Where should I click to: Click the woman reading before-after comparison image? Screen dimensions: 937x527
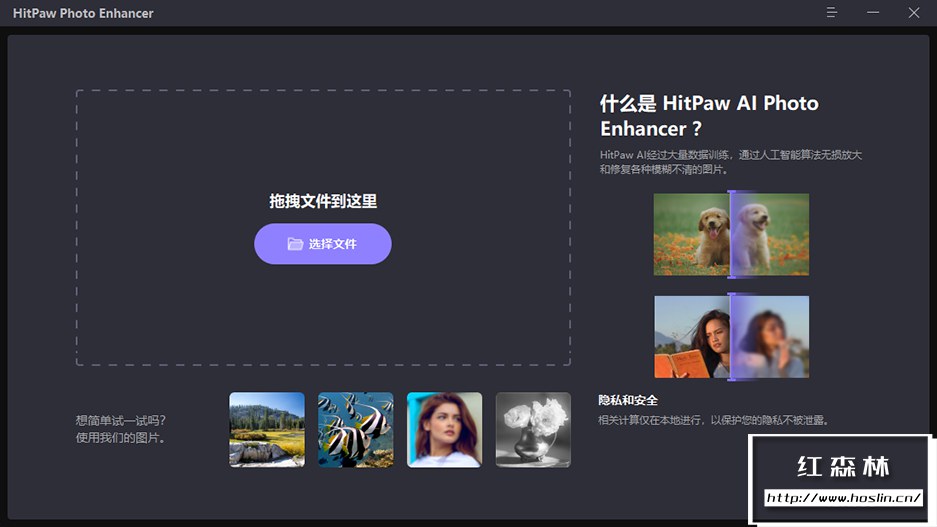pyautogui.click(x=731, y=336)
